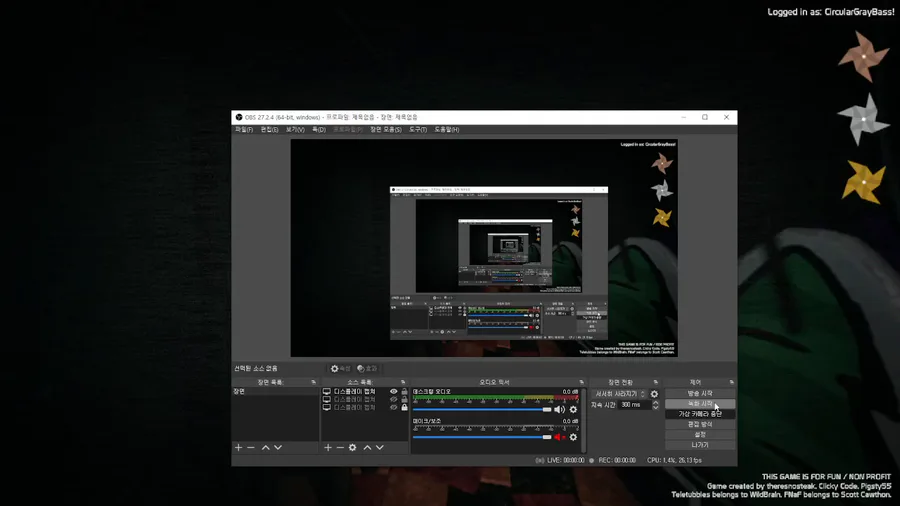Image resolution: width=900 pixels, height=506 pixels.
Task: Click the 300 ms duration field
Action: coord(635,405)
